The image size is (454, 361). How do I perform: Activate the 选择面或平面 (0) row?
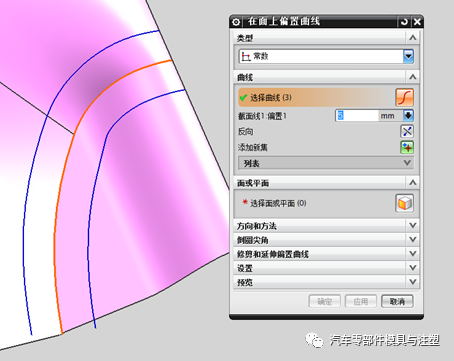[315, 203]
